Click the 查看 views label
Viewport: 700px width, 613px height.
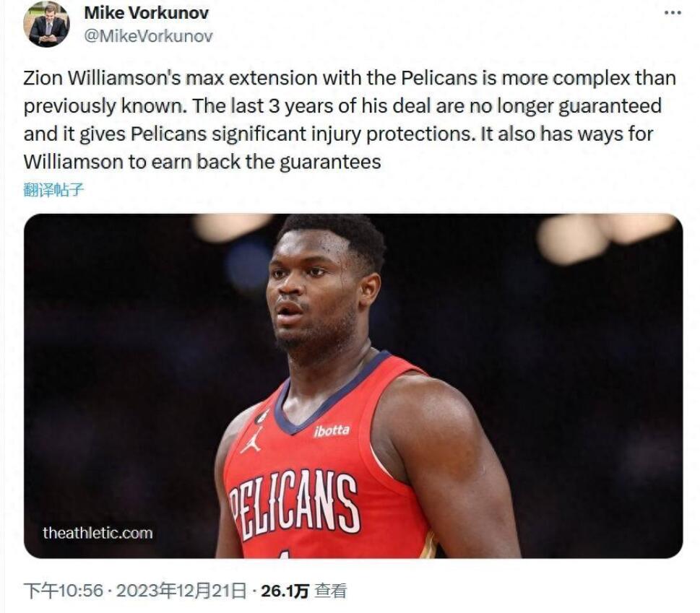(330, 591)
